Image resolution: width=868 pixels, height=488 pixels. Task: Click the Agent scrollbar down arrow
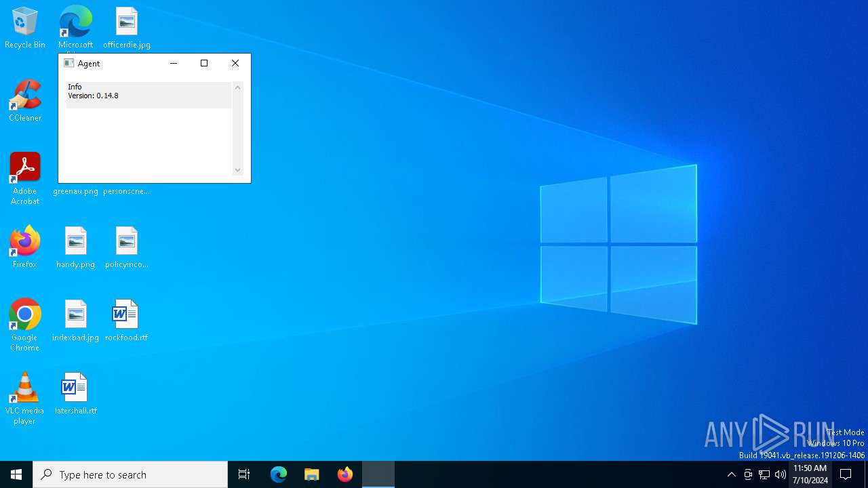point(237,170)
